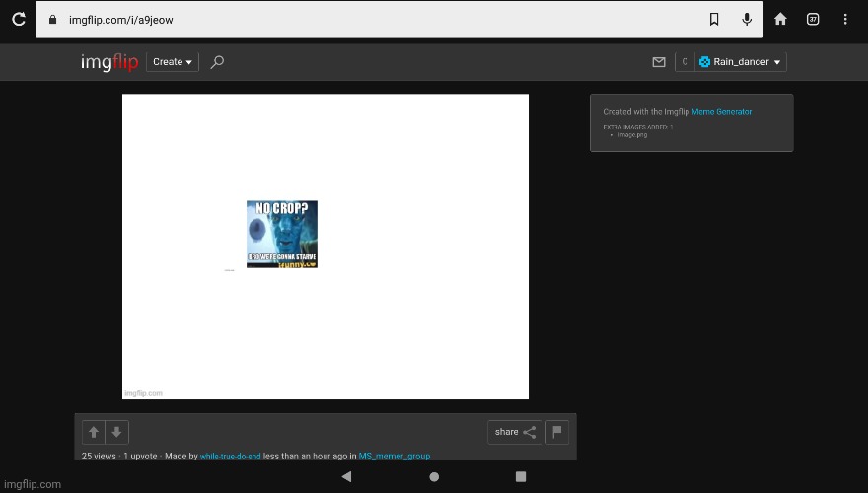868x493 pixels.
Task: Open the browser three-dot menu
Action: [x=845, y=19]
